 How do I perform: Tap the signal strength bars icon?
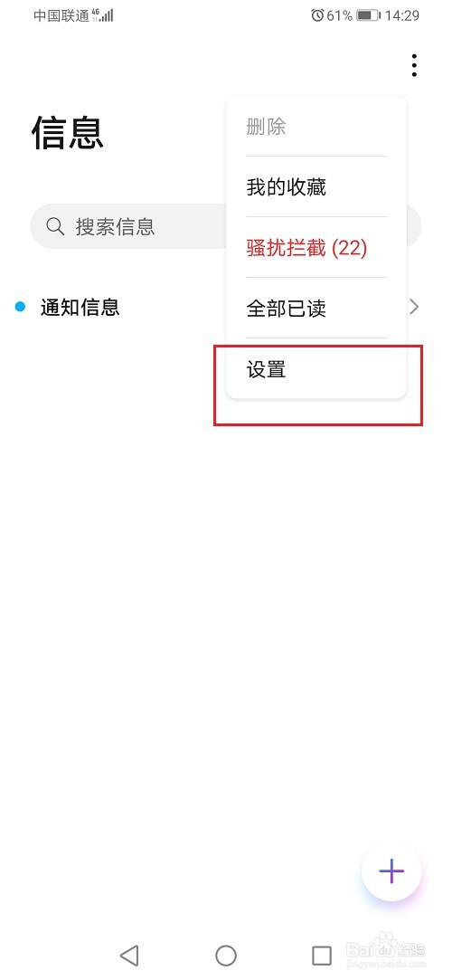point(103,15)
